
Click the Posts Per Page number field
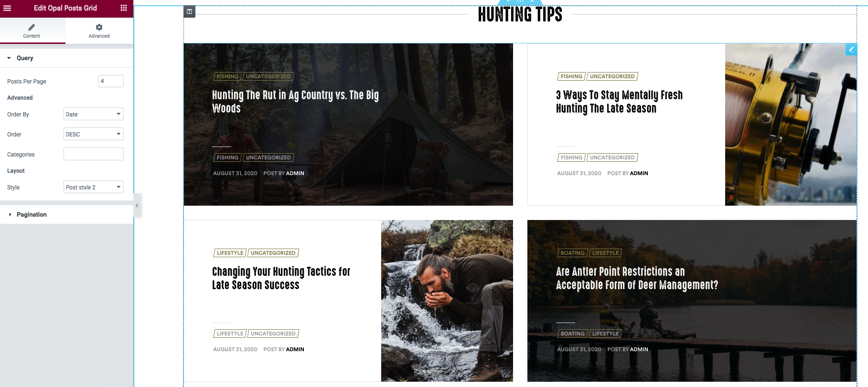(111, 81)
